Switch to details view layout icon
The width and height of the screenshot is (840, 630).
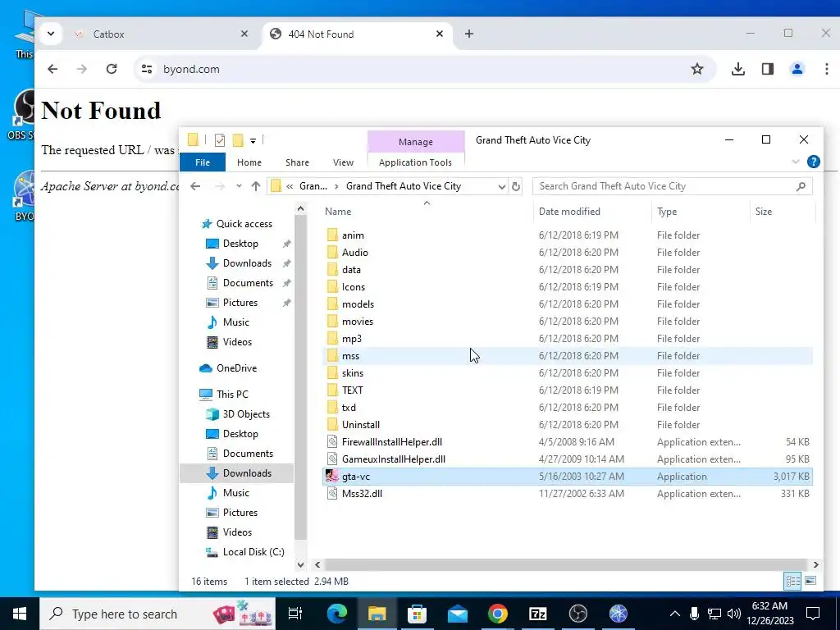coord(793,581)
